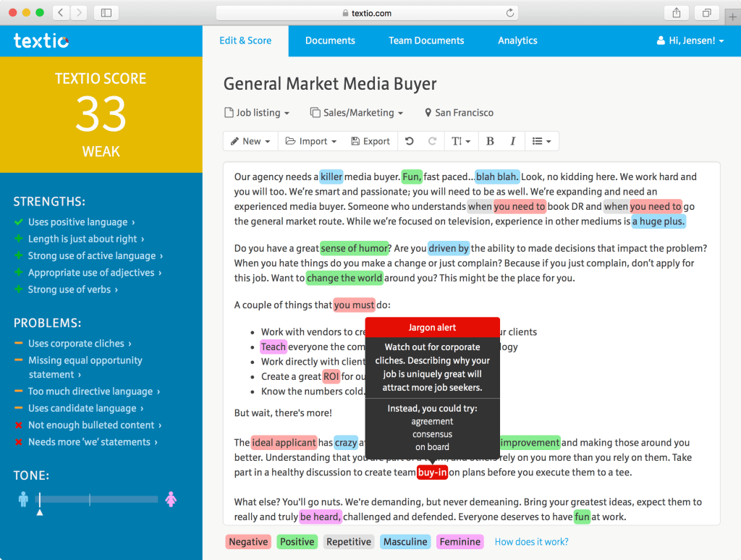Click the highlighted term 'ROI'
Screen dimensions: 741x560
click(x=331, y=376)
